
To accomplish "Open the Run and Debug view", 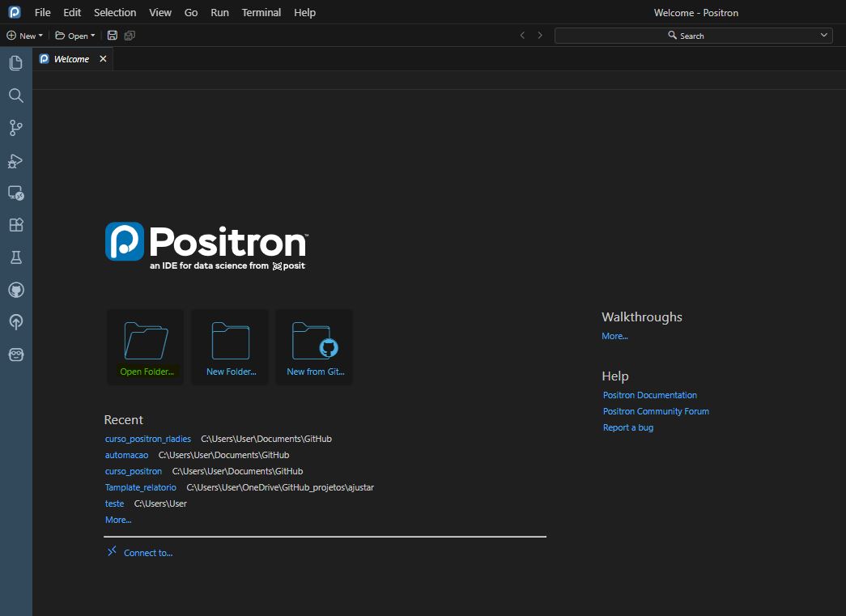I will click(x=15, y=160).
